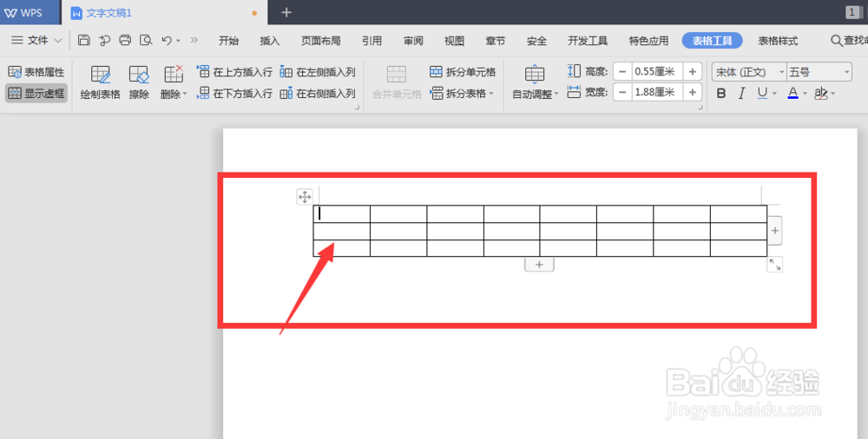Select the 绘制表格 draw table tool
868x439 pixels.
point(100,82)
